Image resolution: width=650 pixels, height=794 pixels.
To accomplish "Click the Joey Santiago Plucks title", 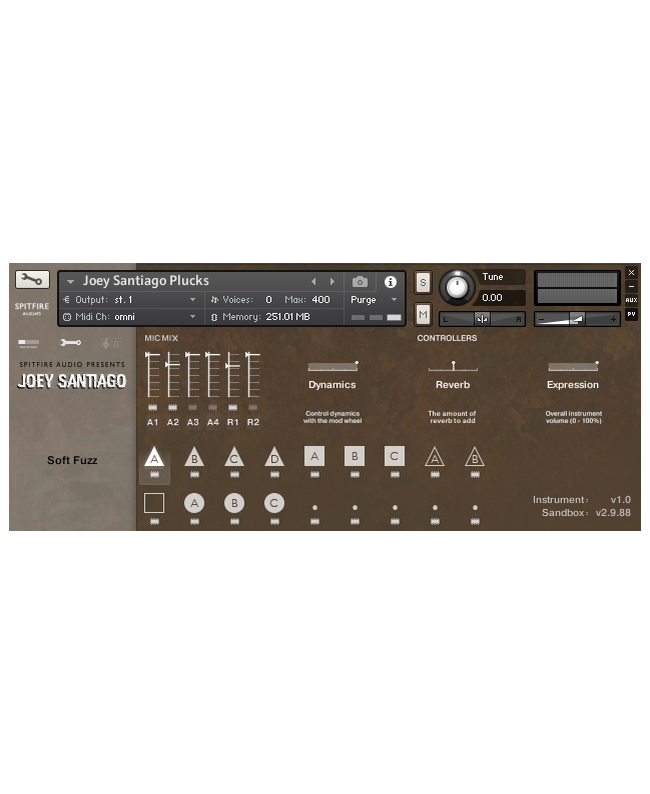I will 146,281.
